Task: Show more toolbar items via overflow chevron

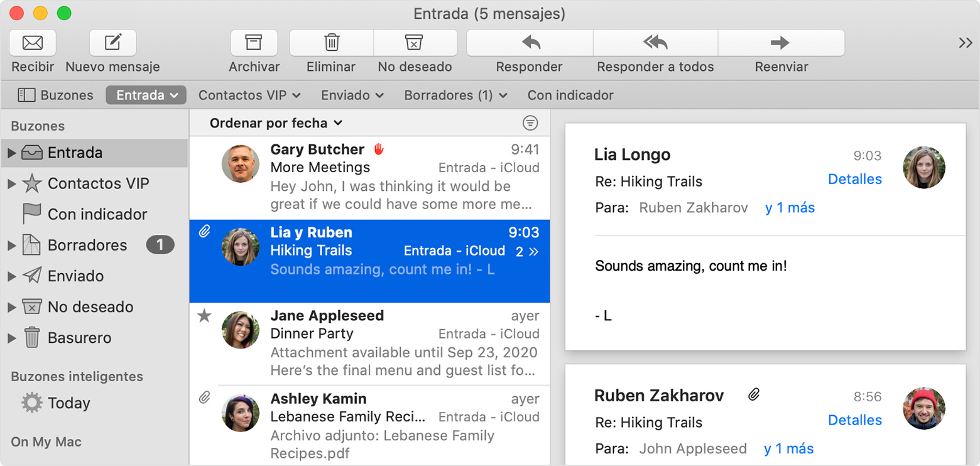Action: [965, 43]
